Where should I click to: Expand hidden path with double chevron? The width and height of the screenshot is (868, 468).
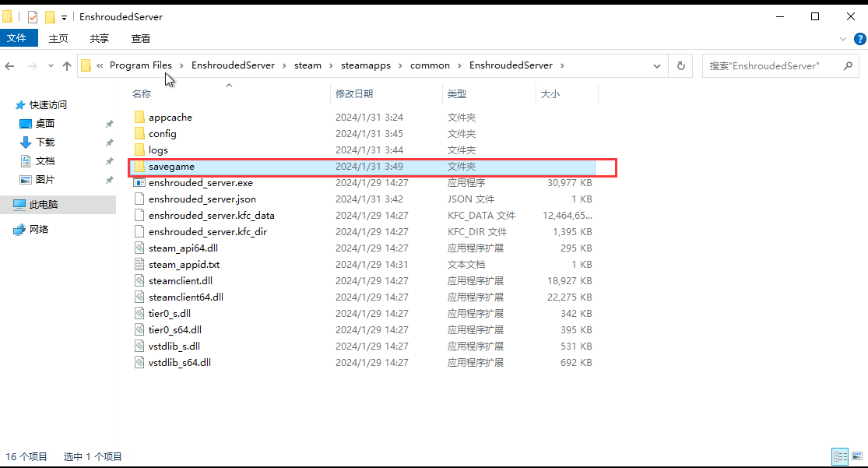(100, 65)
